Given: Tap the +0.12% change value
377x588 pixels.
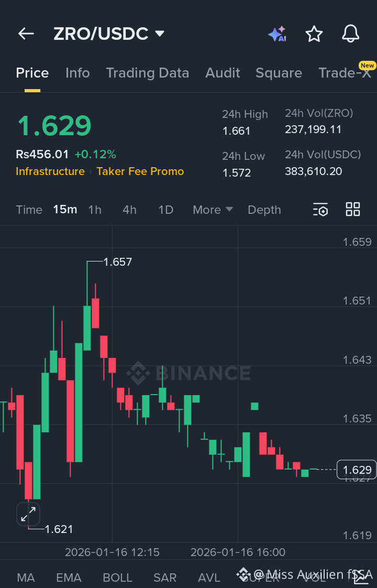Looking at the screenshot, I should point(96,154).
